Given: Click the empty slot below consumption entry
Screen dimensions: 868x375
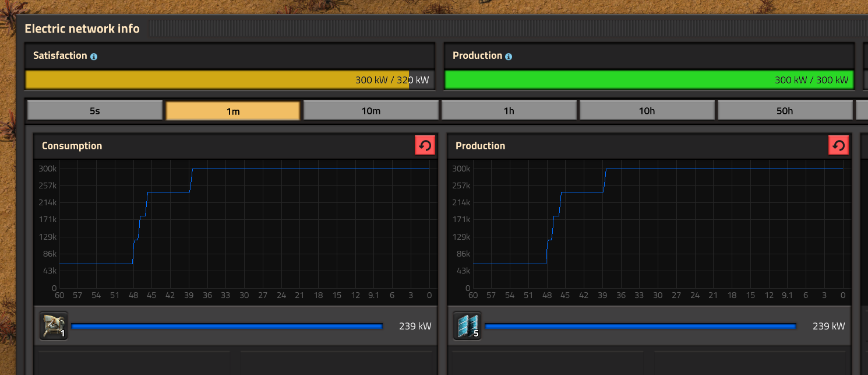Looking at the screenshot, I should pos(133,363).
